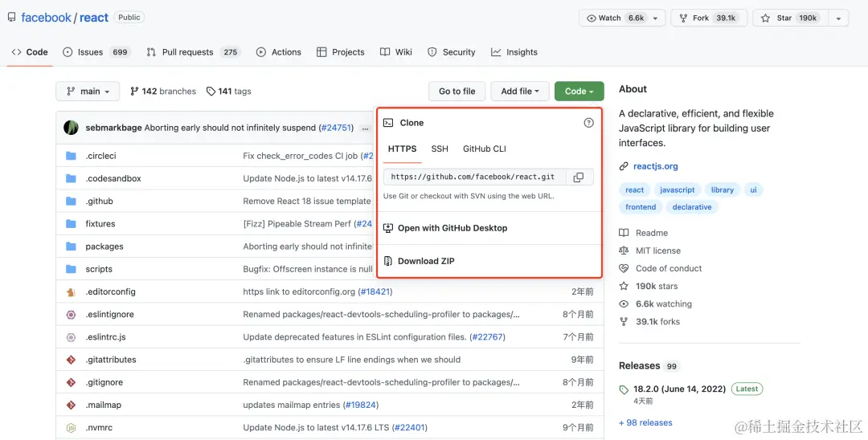The height and width of the screenshot is (440, 868).
Task: Open the Wiki tab
Action: point(396,52)
